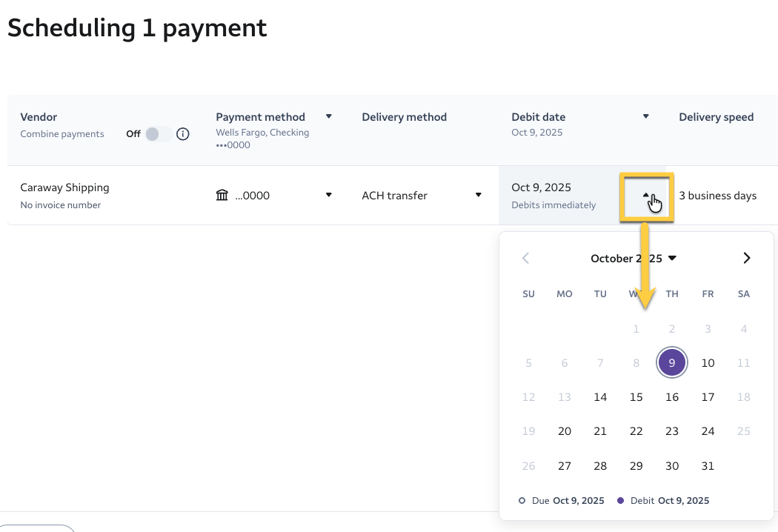Expand Caraway Shipping payment account dropdown
The image size is (778, 532).
point(329,195)
